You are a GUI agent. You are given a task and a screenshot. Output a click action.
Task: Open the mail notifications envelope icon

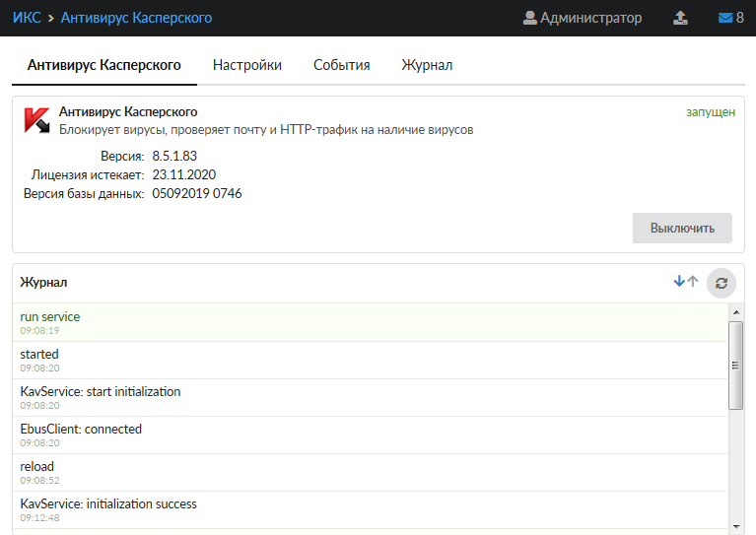tap(725, 18)
